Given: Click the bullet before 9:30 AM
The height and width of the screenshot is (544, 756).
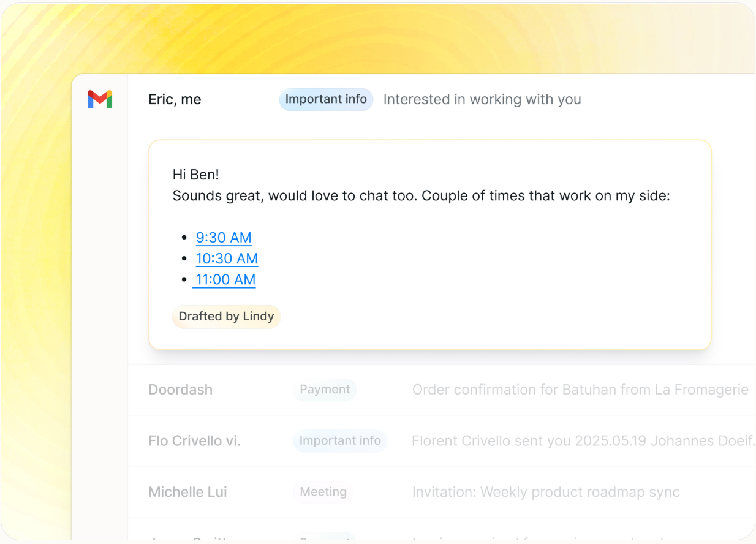Looking at the screenshot, I should coord(184,238).
